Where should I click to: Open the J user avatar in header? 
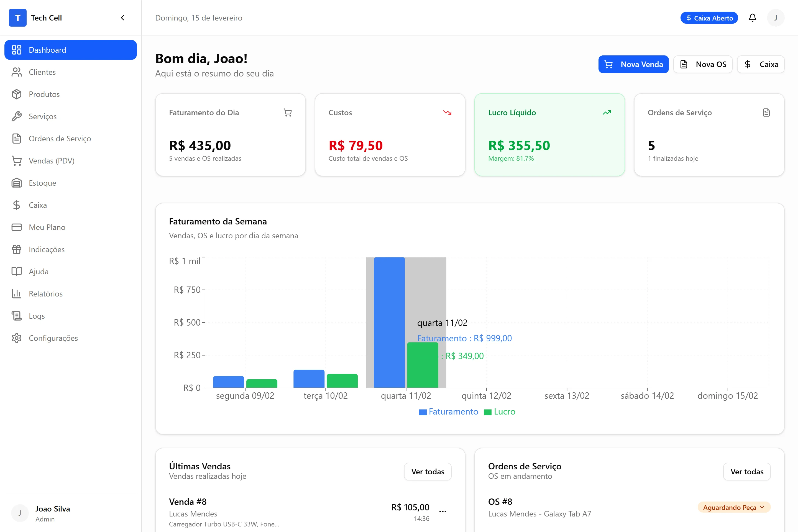pyautogui.click(x=775, y=18)
